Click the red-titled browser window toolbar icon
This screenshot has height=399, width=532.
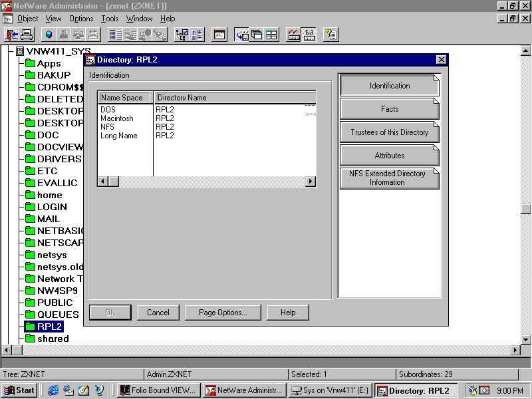point(219,35)
